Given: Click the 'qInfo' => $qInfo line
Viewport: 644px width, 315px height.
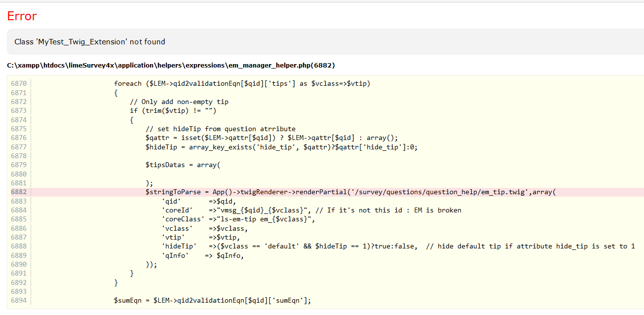Looking at the screenshot, I should click(x=203, y=255).
